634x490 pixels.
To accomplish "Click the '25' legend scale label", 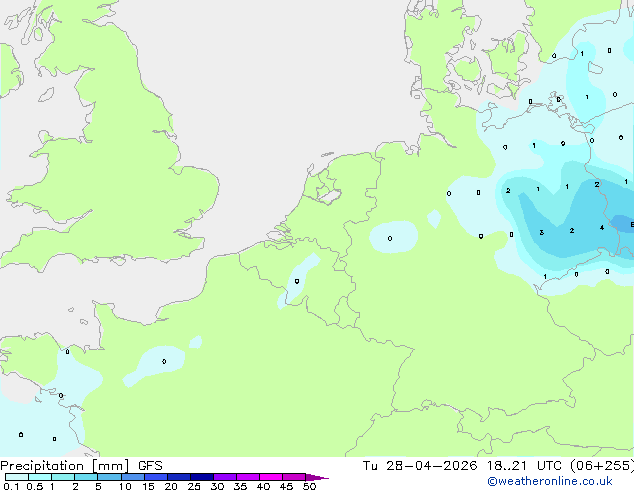I will [194, 486].
